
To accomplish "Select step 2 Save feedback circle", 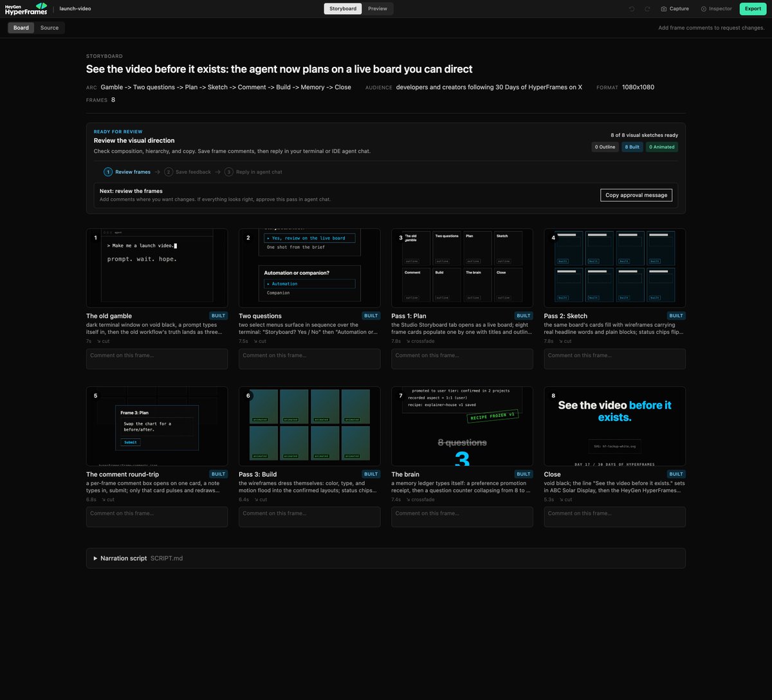I will pos(169,172).
